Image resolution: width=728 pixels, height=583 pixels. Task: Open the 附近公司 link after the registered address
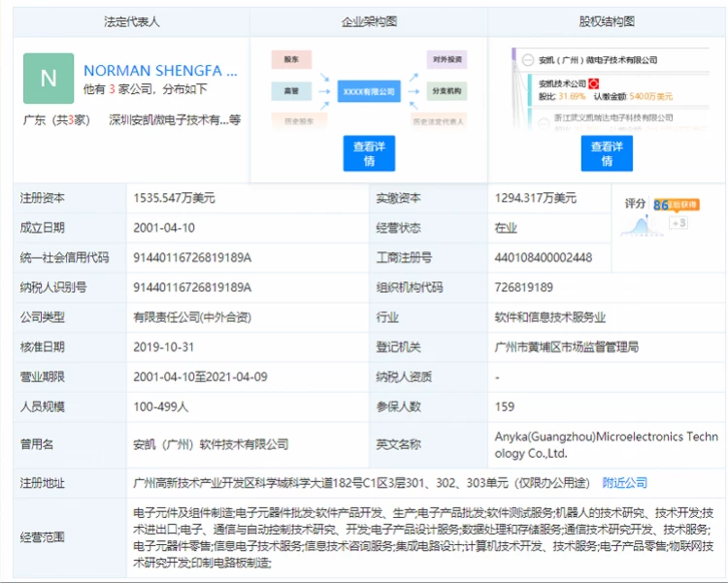[x=624, y=482]
